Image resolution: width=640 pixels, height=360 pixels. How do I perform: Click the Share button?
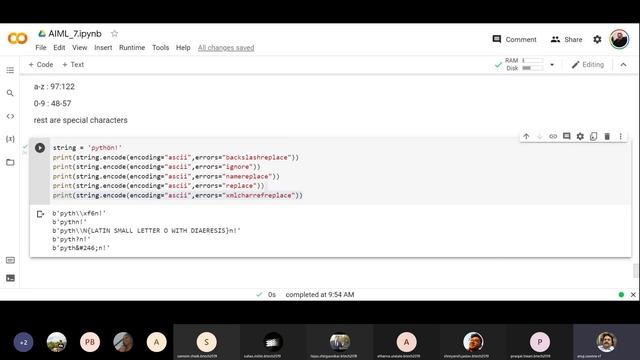tap(567, 39)
